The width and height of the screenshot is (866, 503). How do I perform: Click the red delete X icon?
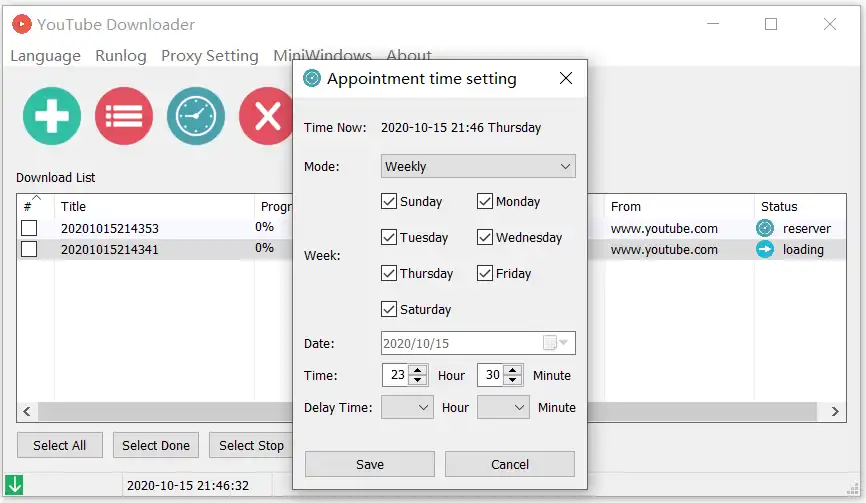[266, 116]
